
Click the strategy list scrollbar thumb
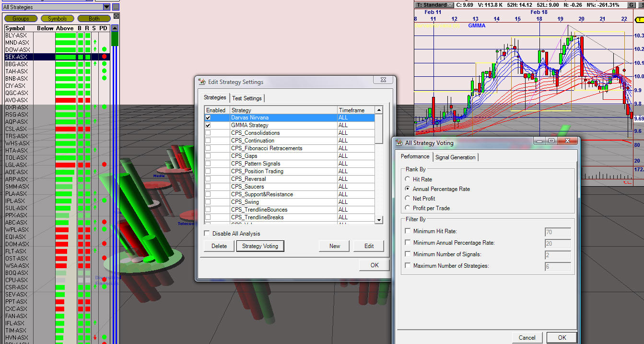[379, 129]
